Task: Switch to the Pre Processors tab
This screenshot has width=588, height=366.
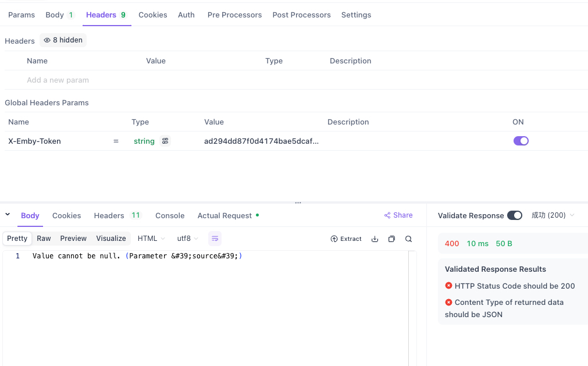Action: click(x=234, y=15)
